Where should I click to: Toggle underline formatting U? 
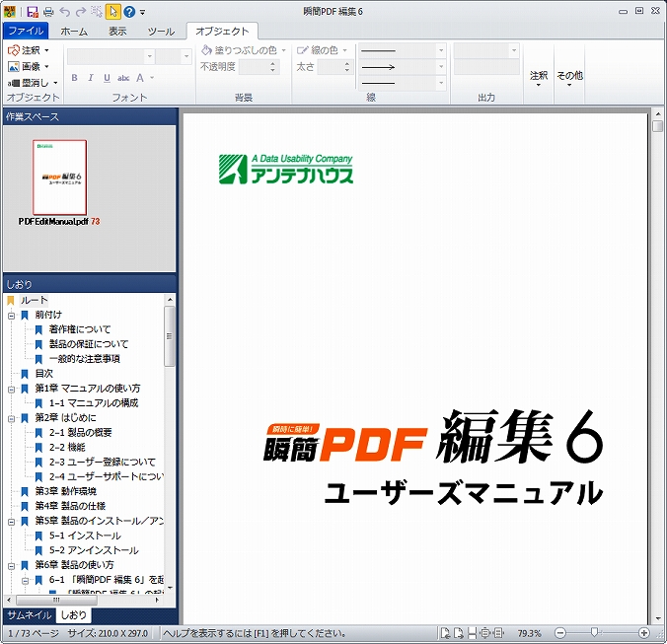107,78
